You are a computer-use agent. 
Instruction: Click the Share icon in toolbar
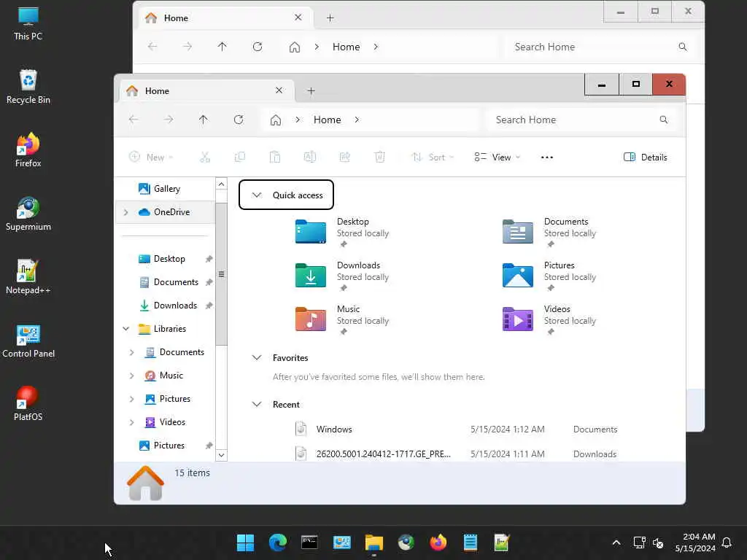345,157
